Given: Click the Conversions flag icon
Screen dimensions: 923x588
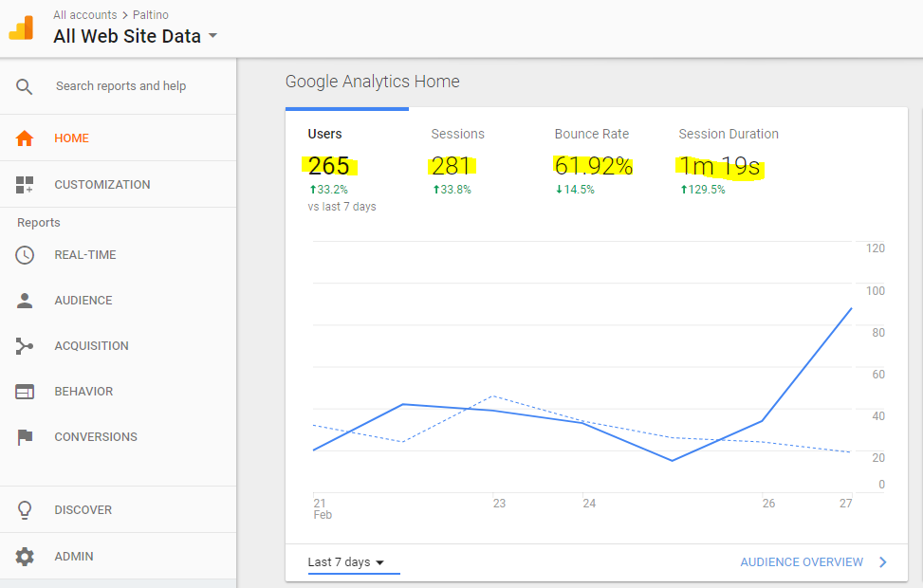Looking at the screenshot, I should tap(25, 437).
